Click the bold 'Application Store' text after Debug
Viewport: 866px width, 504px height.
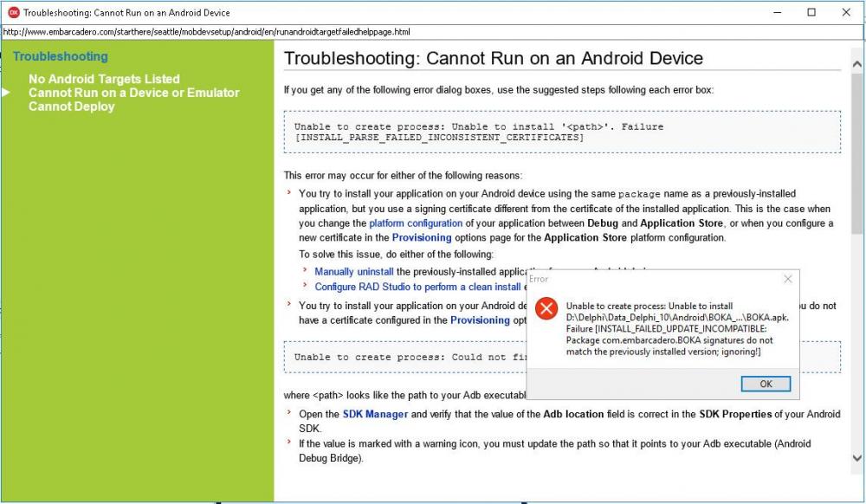click(x=682, y=223)
